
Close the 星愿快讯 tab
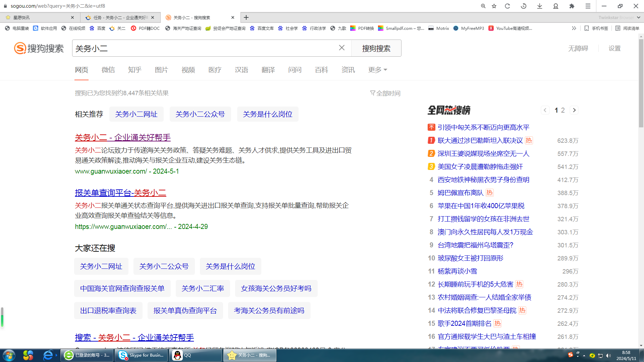(72, 17)
